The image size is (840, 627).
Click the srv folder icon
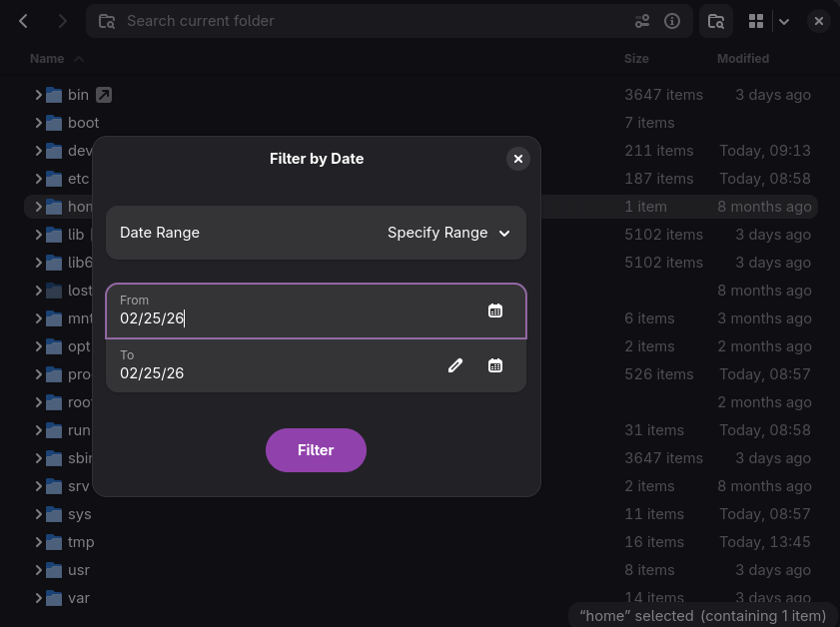[x=54, y=486]
